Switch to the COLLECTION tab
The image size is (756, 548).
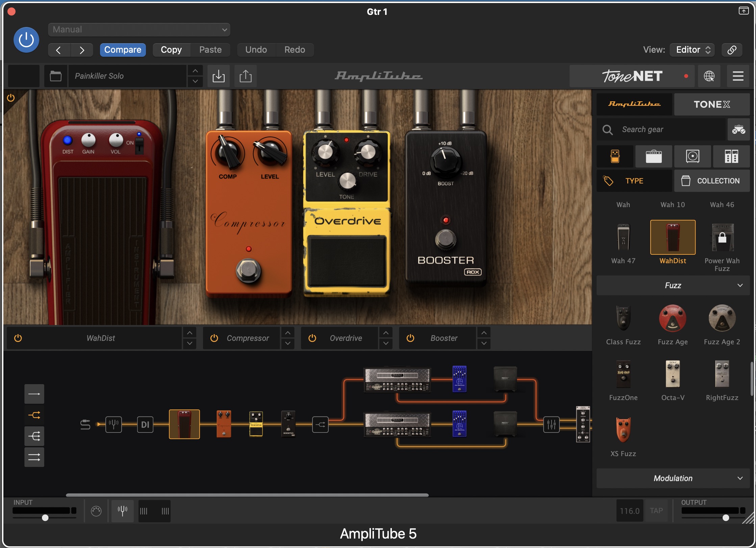click(x=712, y=181)
